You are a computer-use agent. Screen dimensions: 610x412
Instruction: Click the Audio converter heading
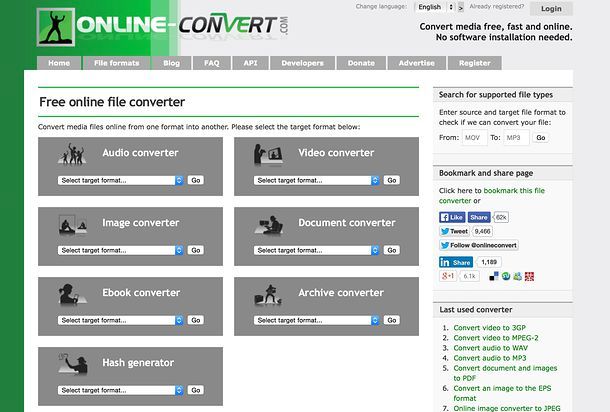pos(140,153)
